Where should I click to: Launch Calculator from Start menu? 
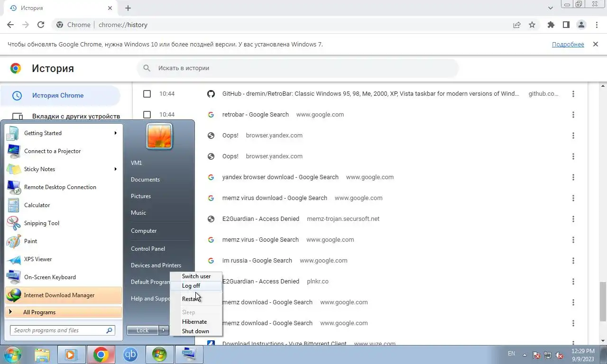(x=64, y=205)
